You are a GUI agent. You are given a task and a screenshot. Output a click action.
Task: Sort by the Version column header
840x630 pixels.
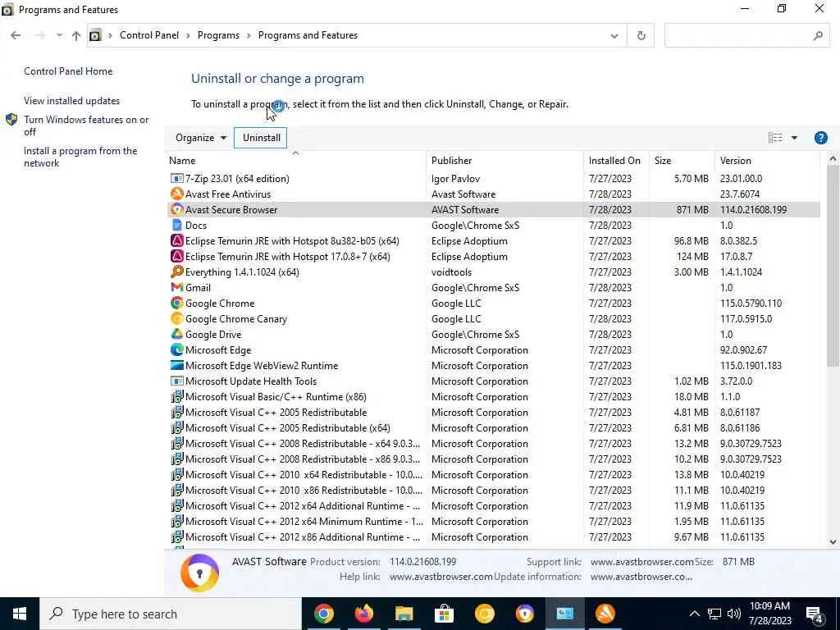coord(767,160)
